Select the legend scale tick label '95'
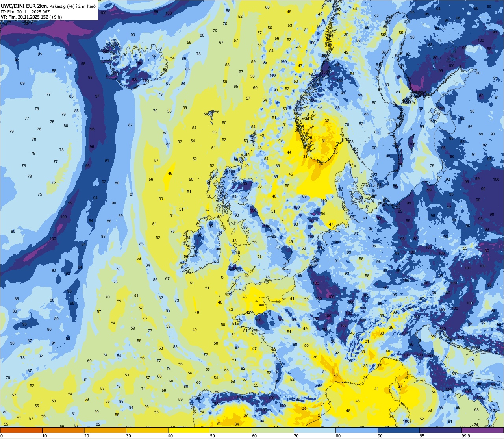Viewport: 504px width, 439px height. tap(422, 436)
